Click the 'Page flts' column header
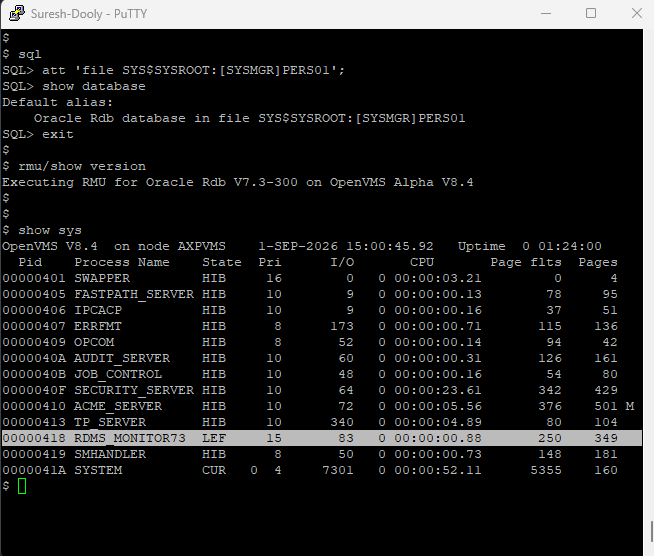This screenshot has height=556, width=654. [x=526, y=262]
